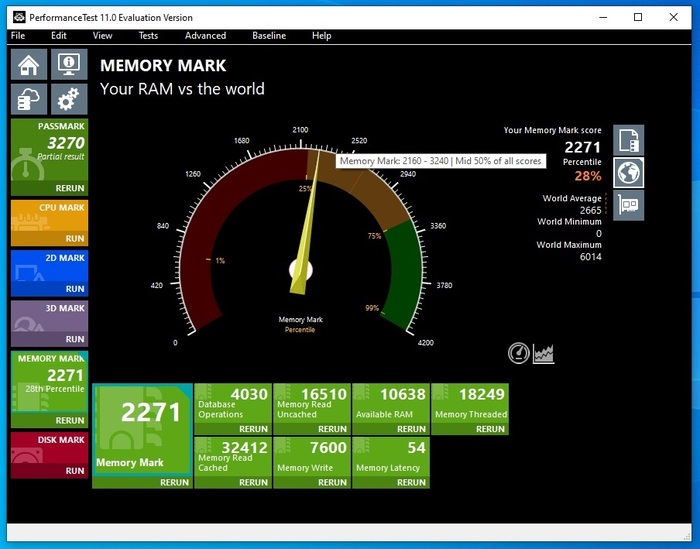700x549 pixels.
Task: Open the Edit menu
Action: click(x=58, y=36)
